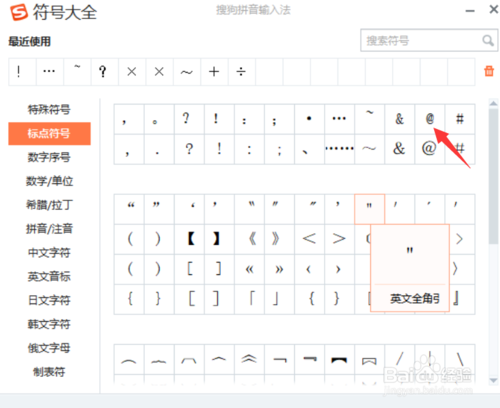The image size is (500, 408).
Task: Insert the » right guillemet
Action: point(279,269)
